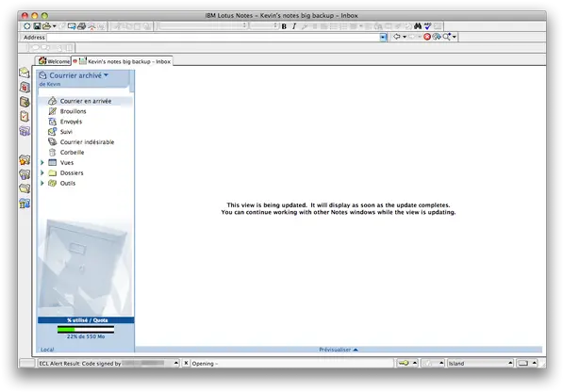Click the new mail message toolbar icon
This screenshot has height=392, width=563.
[x=72, y=26]
